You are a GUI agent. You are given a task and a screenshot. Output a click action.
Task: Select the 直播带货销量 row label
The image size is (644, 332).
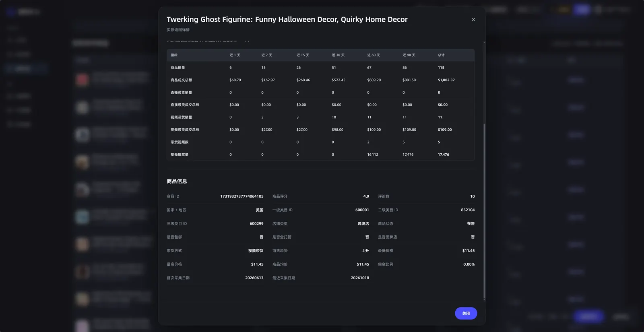(181, 93)
